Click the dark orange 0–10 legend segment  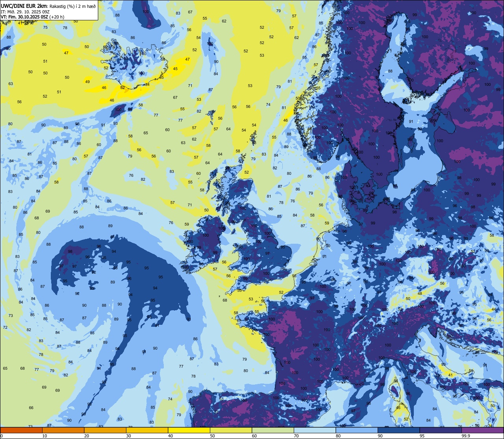coord(21,430)
